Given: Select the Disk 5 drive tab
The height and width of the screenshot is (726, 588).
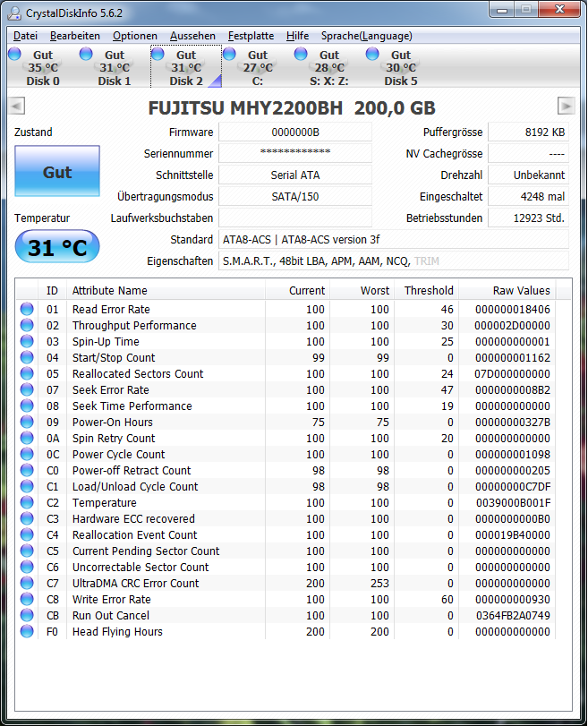Looking at the screenshot, I should (401, 68).
